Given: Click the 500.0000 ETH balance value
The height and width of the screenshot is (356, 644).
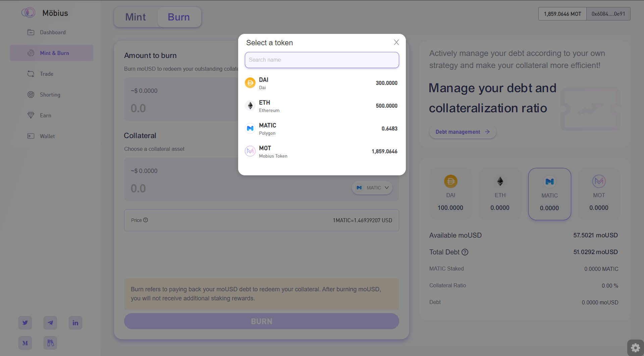Looking at the screenshot, I should pos(386,106).
